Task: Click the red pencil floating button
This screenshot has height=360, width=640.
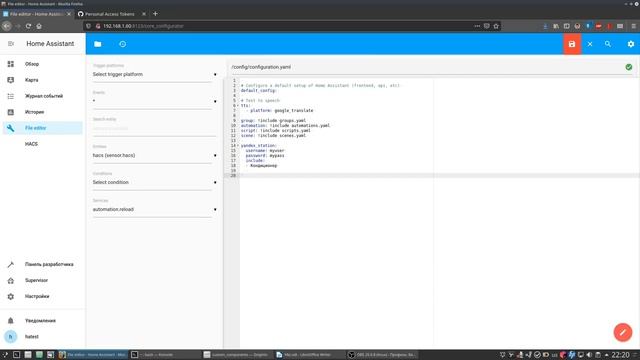Action: coord(622,332)
